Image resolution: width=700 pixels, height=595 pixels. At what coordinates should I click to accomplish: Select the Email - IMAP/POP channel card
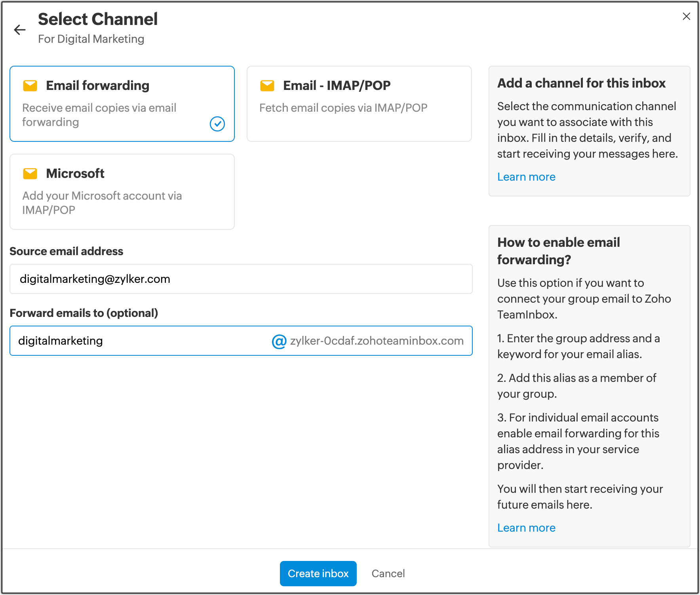[x=359, y=104]
